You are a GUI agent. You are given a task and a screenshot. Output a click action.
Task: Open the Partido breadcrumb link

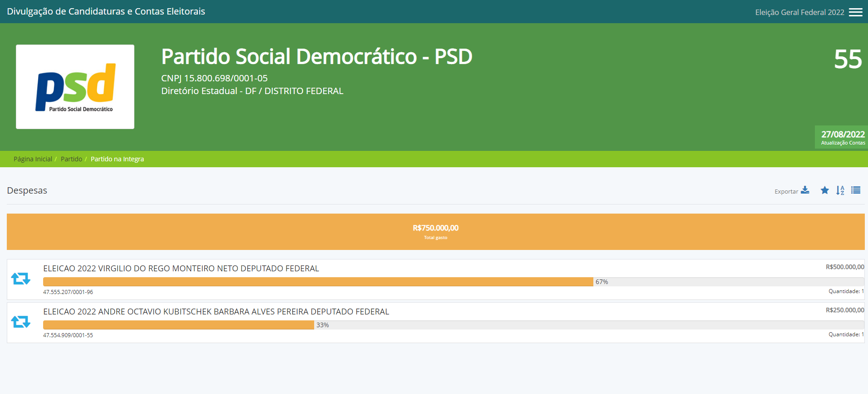pos(71,159)
